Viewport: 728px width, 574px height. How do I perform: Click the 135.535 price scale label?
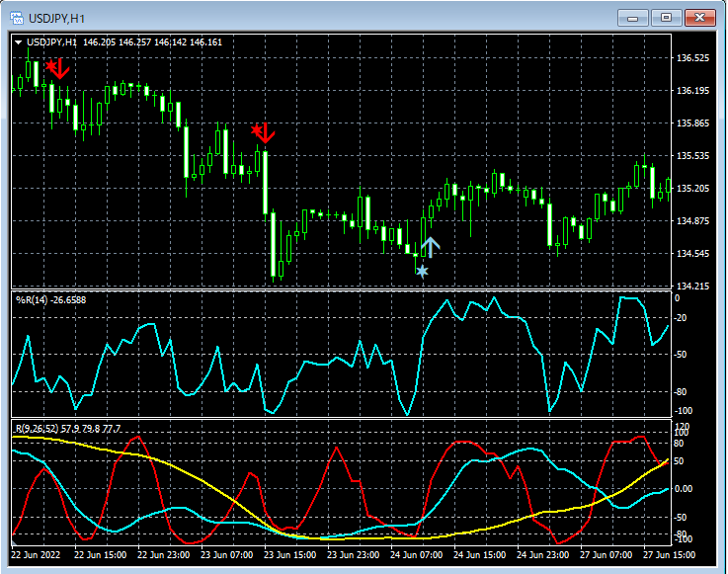692,155
